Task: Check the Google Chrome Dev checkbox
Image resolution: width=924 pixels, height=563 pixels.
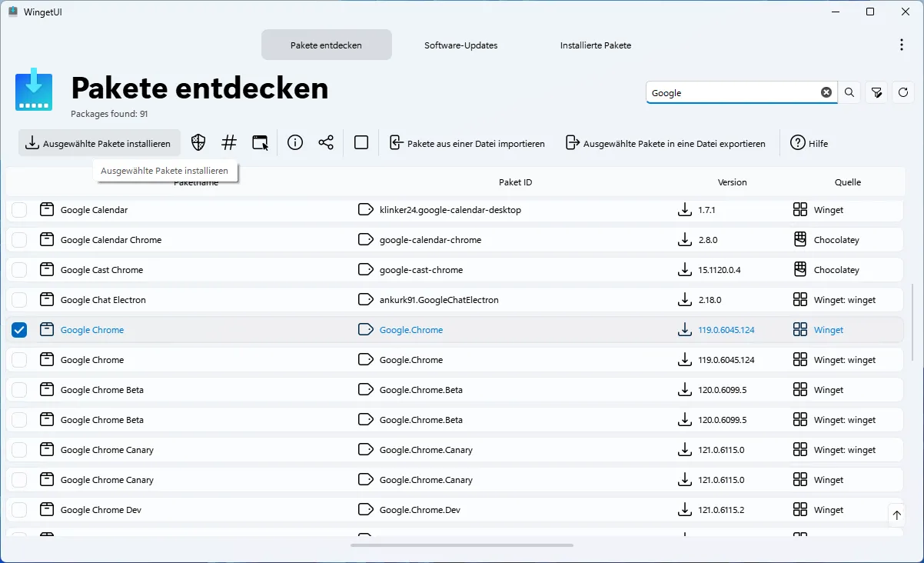Action: pos(19,509)
